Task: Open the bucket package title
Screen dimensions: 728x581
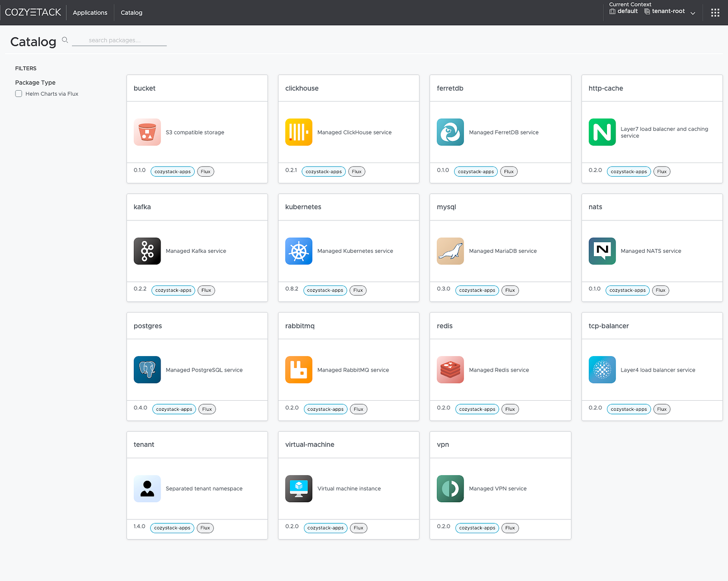Action: (145, 88)
